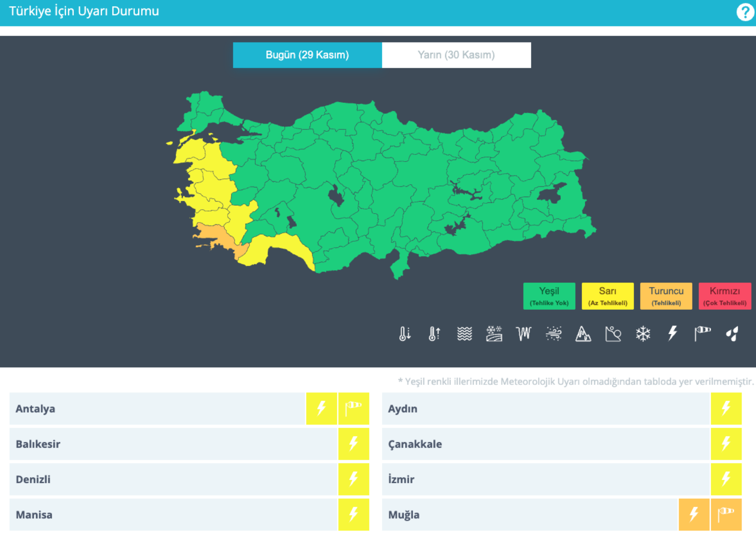This screenshot has width=756, height=534.
Task: Open the İzmir warning row
Action: tap(545, 479)
